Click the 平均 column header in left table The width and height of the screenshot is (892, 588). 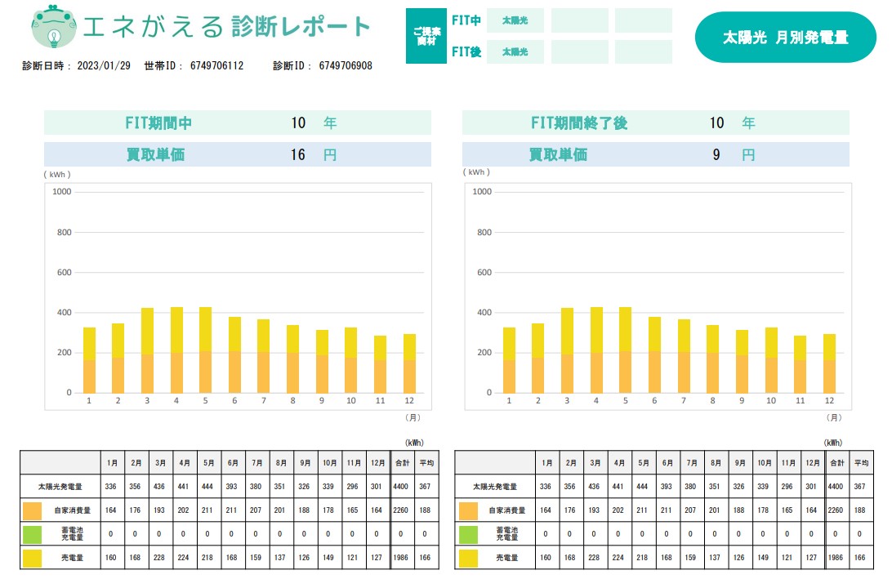(426, 463)
